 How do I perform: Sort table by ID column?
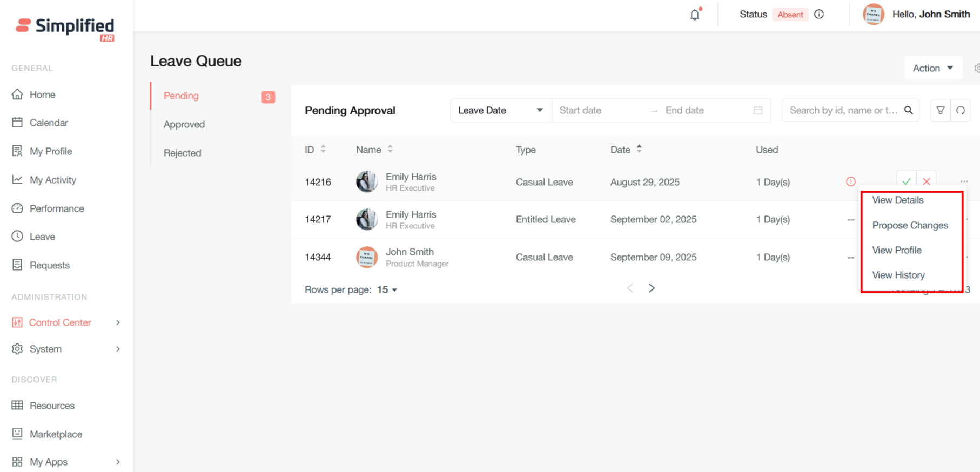tap(323, 149)
